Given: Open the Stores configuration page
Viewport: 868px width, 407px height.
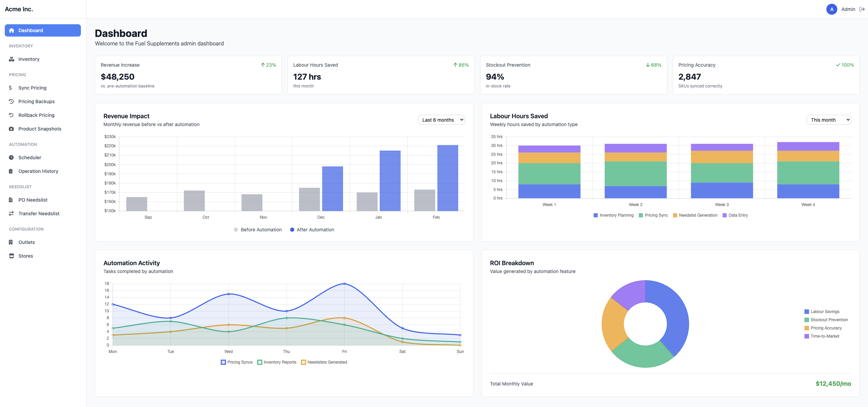Looking at the screenshot, I should (26, 256).
